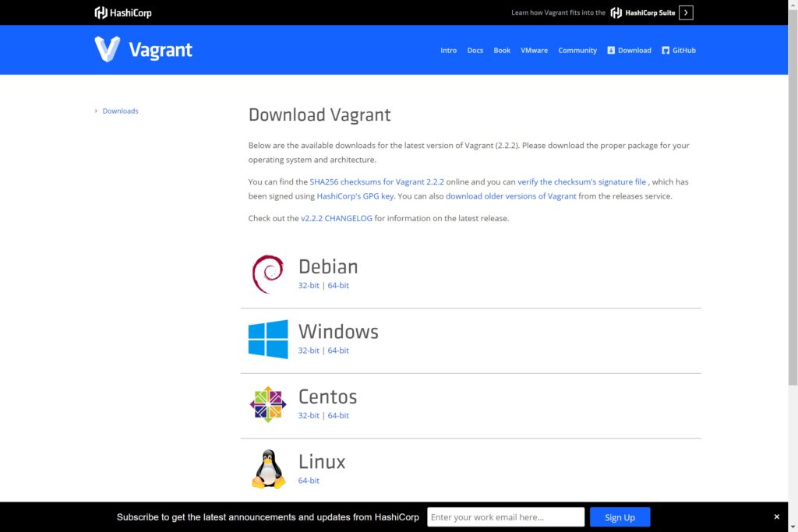Click the Centos heading text

[x=328, y=396]
